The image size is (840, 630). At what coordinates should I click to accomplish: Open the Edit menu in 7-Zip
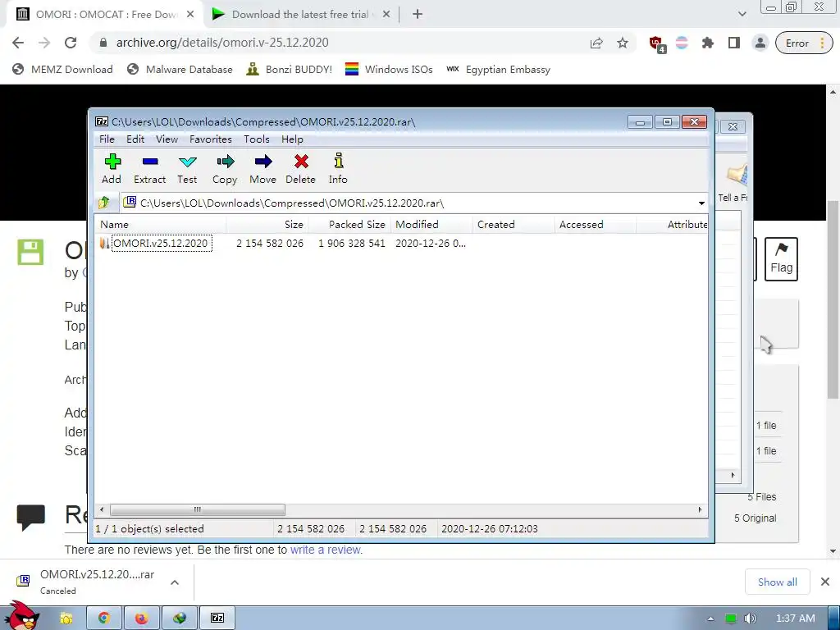[135, 139]
